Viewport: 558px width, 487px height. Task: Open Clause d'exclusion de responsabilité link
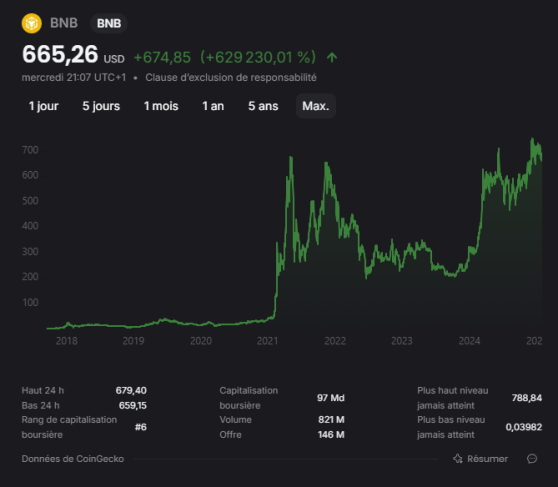point(231,77)
